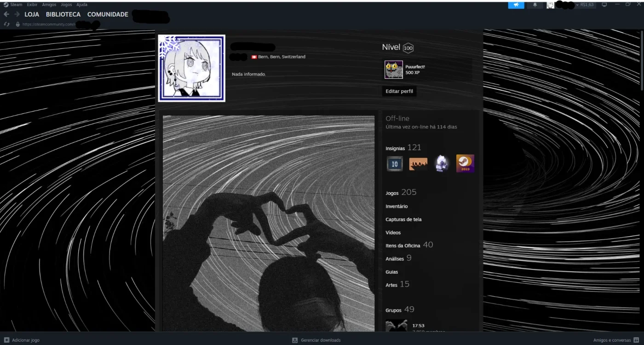Click the Editar perfil button
The width and height of the screenshot is (644, 345).
click(399, 91)
